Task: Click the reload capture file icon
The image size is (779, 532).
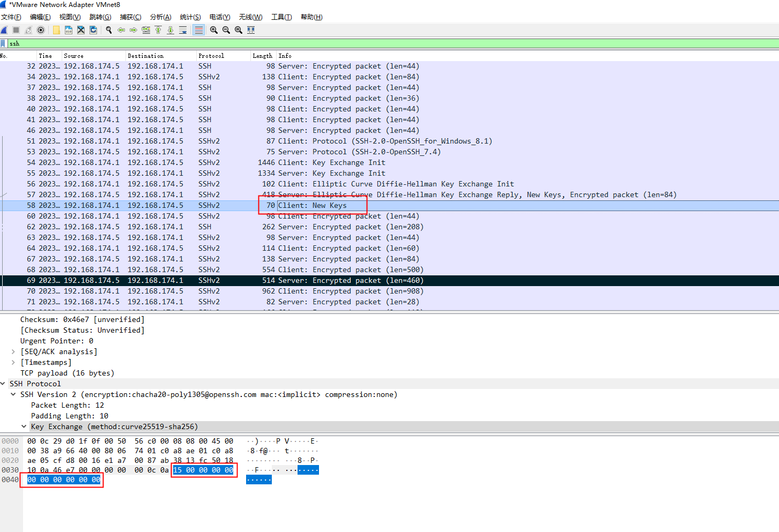Action: (93, 30)
